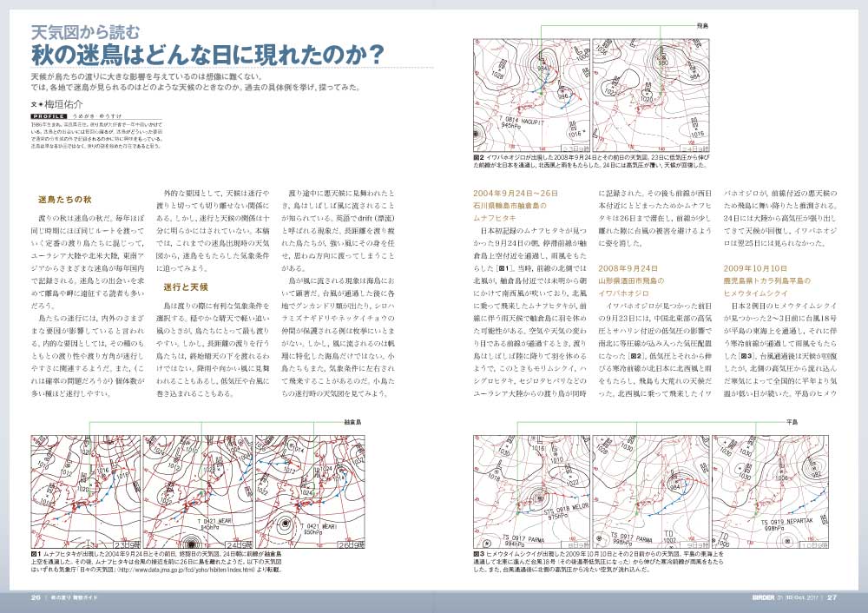Click the "飛島" callout label above Figure 2
This screenshot has height=613, width=868.
pyautogui.click(x=702, y=26)
